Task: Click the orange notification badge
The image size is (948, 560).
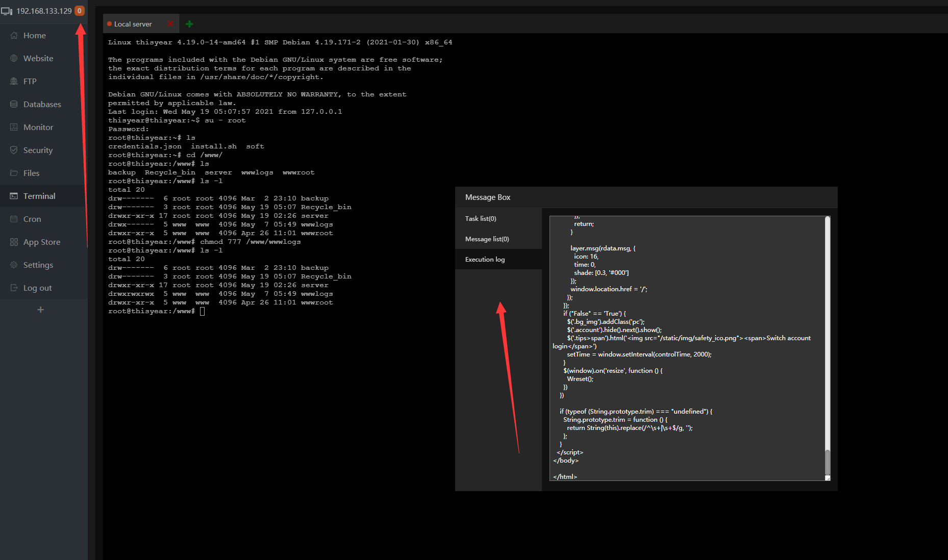Action: pyautogui.click(x=80, y=11)
